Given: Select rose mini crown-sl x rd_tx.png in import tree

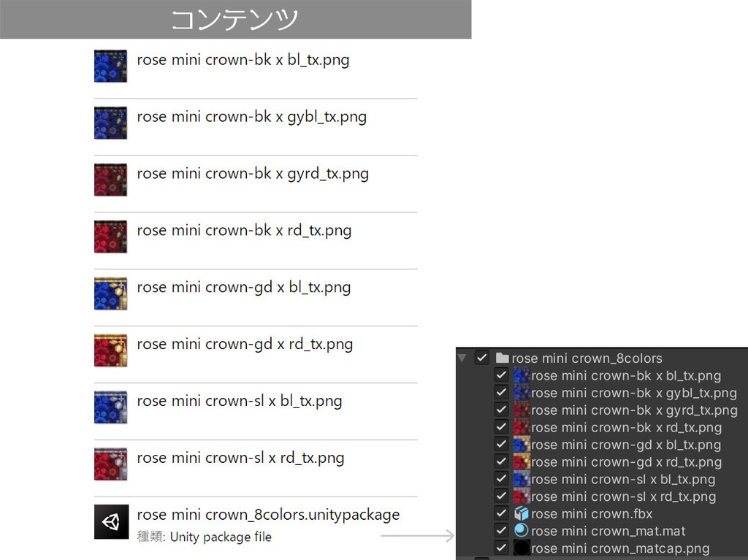Looking at the screenshot, I should point(624,496).
